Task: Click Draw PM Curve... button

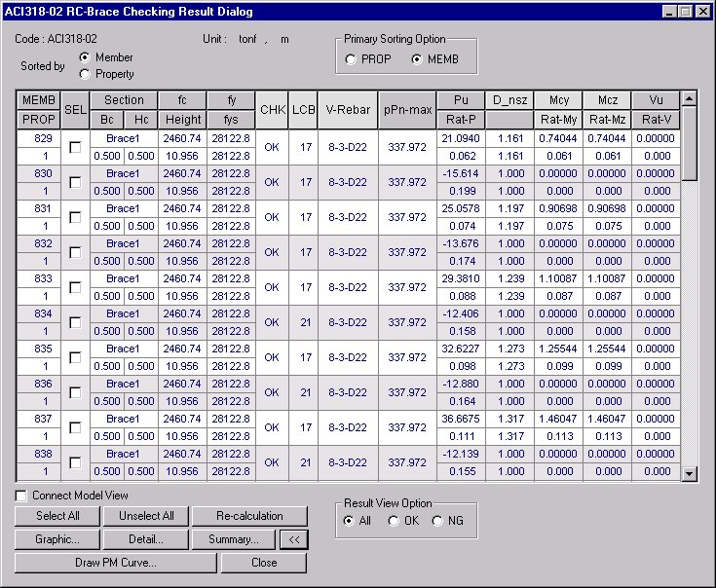Action: (x=116, y=563)
